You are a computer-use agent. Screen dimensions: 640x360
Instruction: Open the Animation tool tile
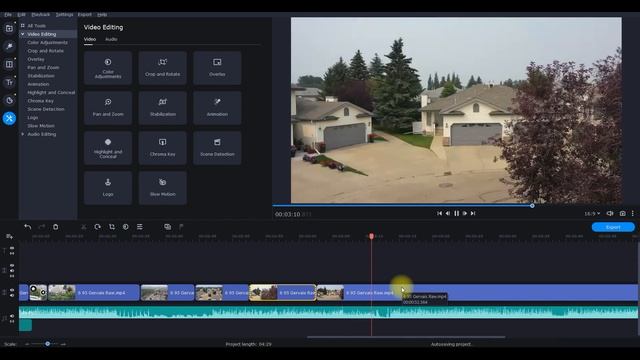(217, 108)
